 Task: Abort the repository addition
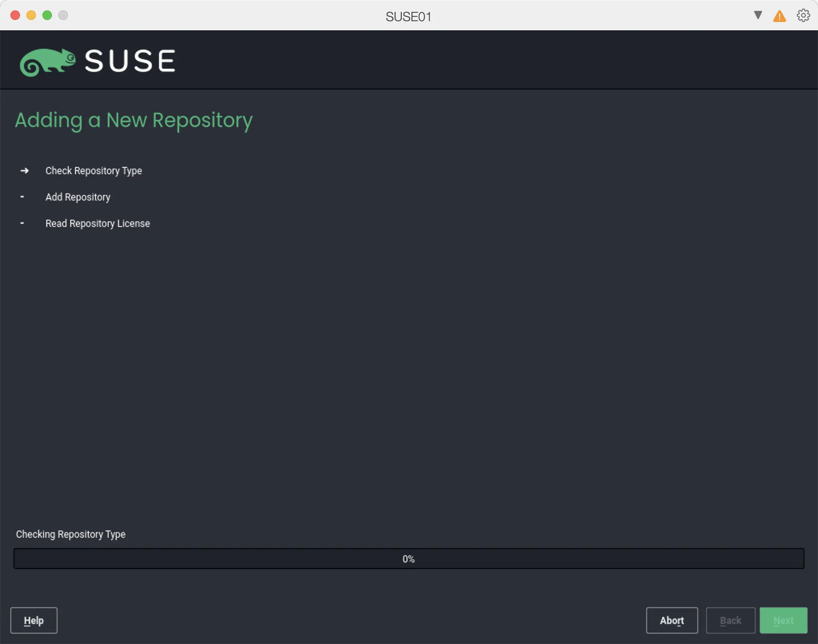click(x=671, y=620)
